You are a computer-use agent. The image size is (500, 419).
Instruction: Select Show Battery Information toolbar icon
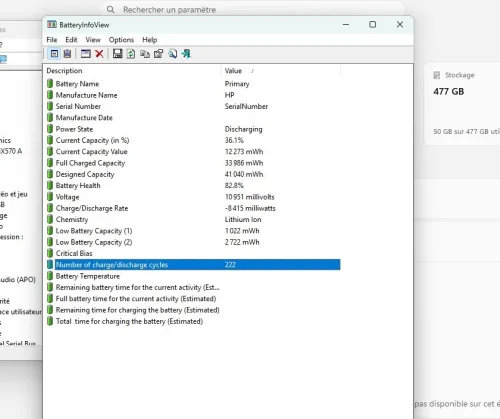tap(54, 54)
